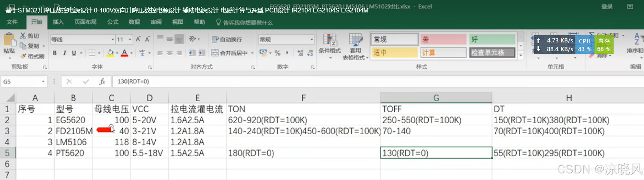Switch to the 页面布局 Page Layout tab
Viewport: 644px width, 180px height.
coord(85,22)
